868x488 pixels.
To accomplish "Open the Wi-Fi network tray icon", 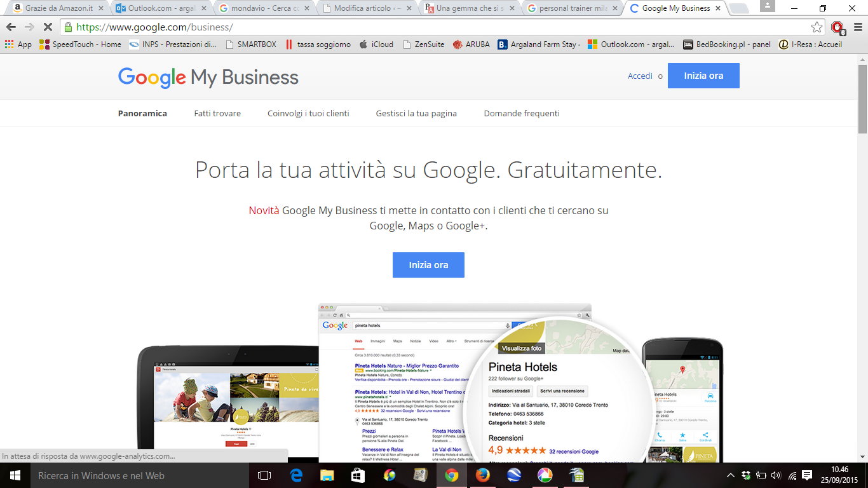I will point(792,475).
